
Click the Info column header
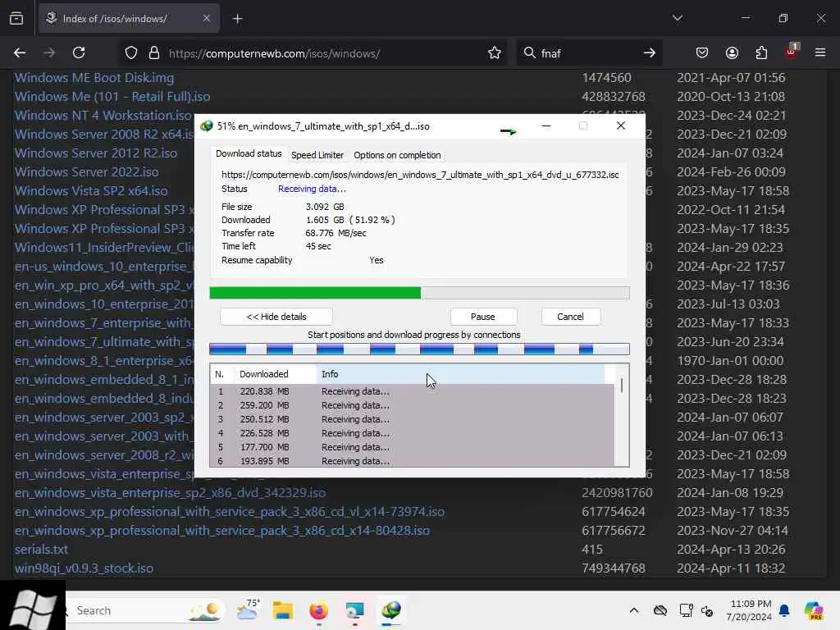pos(461,374)
